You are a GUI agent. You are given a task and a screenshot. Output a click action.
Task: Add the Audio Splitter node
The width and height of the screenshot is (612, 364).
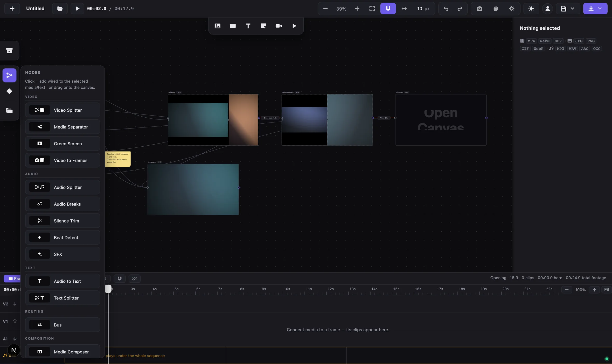[x=62, y=187]
